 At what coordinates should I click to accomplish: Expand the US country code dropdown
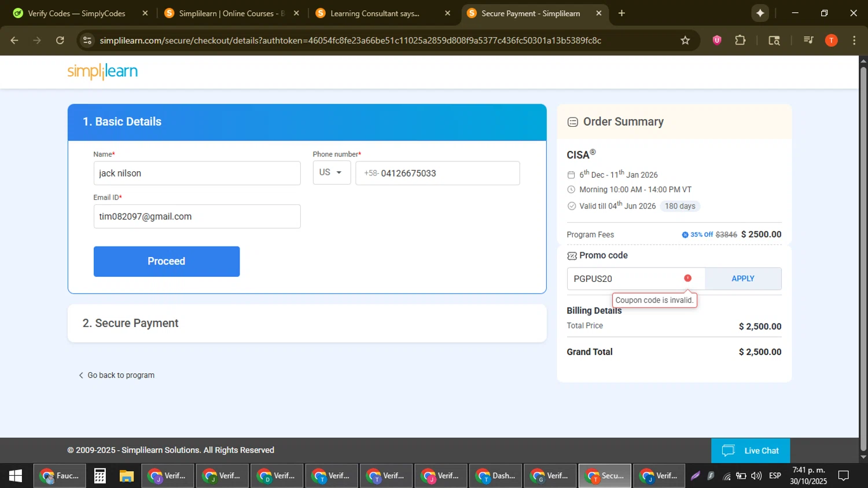click(332, 173)
